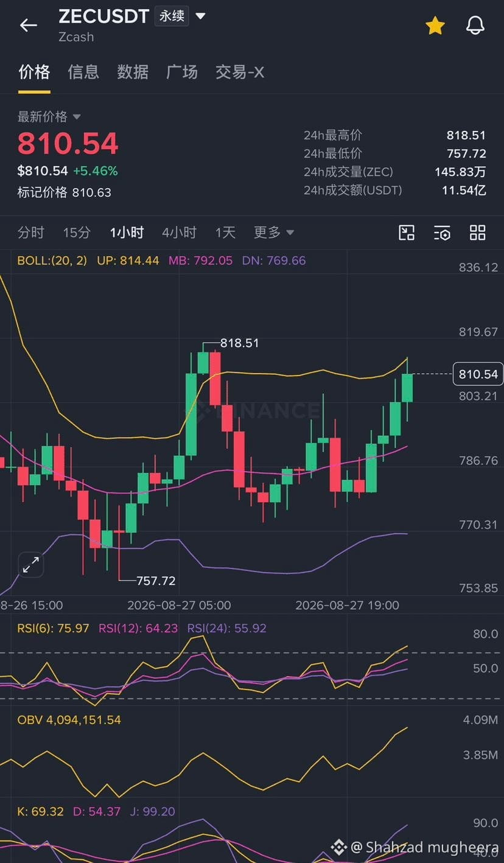Tap the D: 54.37 KDJ value

[97, 811]
